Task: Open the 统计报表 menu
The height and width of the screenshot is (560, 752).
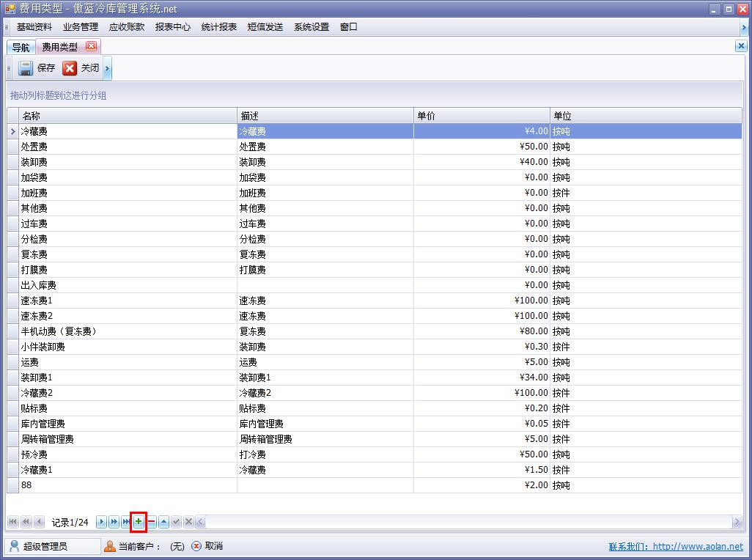Action: pyautogui.click(x=219, y=27)
